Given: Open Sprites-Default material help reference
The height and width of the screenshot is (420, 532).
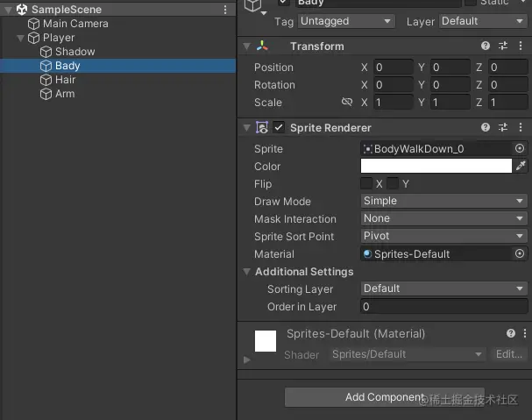Looking at the screenshot, I should pos(511,333).
